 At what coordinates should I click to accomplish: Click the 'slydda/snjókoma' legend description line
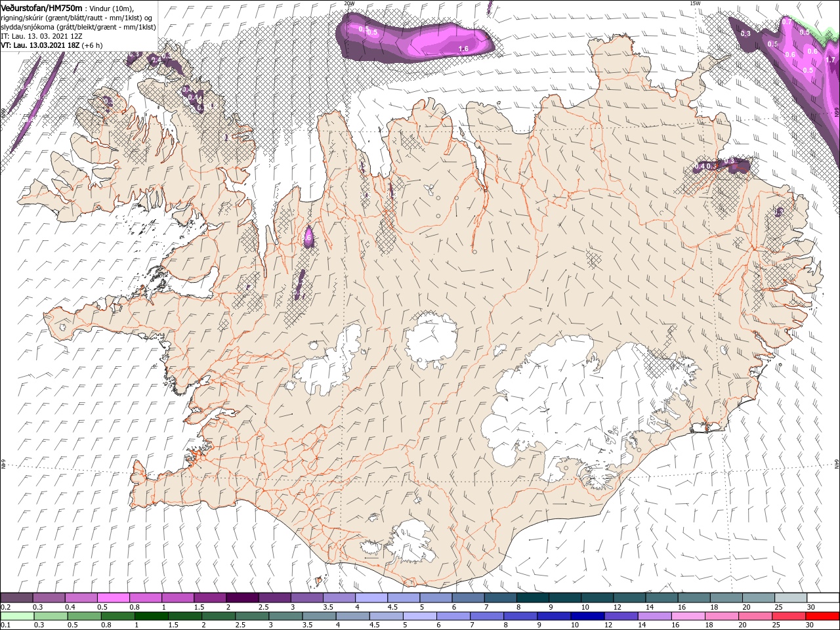coord(78,27)
